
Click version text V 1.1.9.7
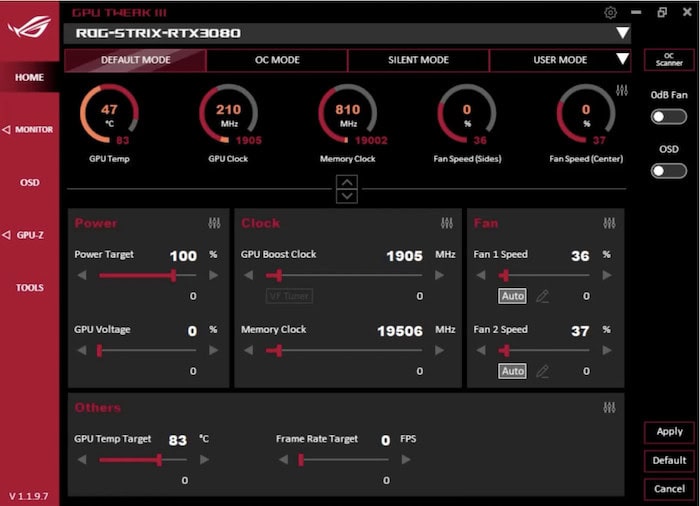point(28,496)
